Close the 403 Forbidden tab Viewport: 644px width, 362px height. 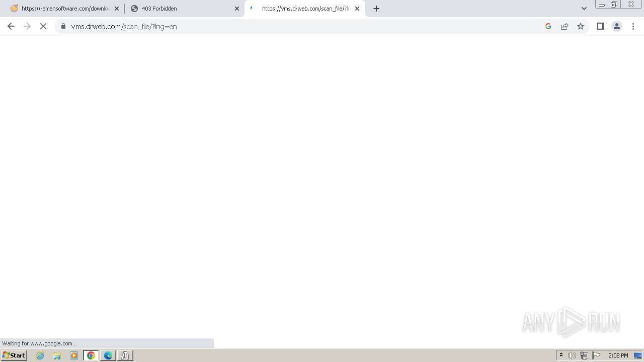tap(237, 9)
